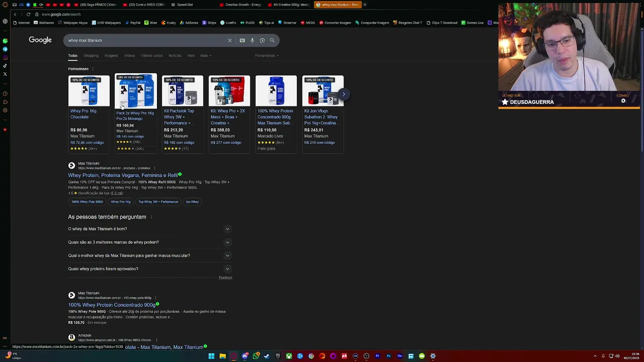Submit search with magnifier icon

coord(272,40)
